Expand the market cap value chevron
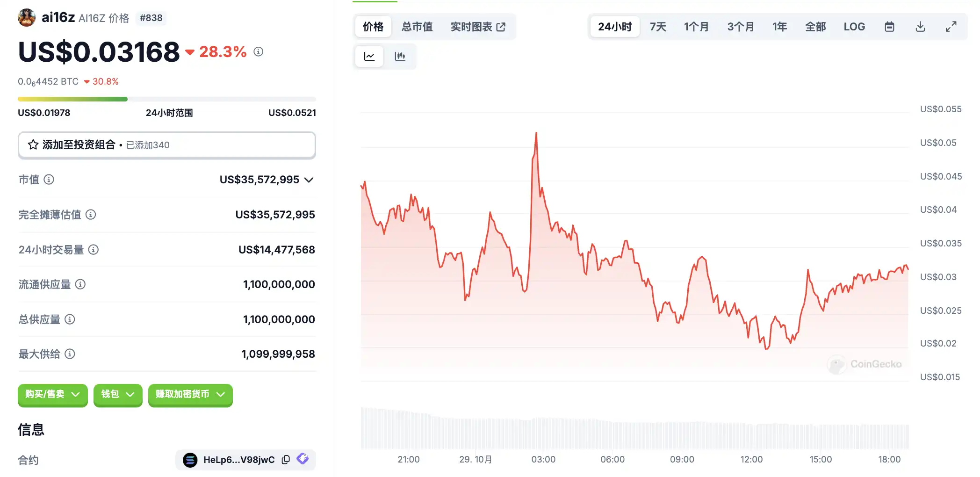The image size is (980, 477). (x=309, y=180)
